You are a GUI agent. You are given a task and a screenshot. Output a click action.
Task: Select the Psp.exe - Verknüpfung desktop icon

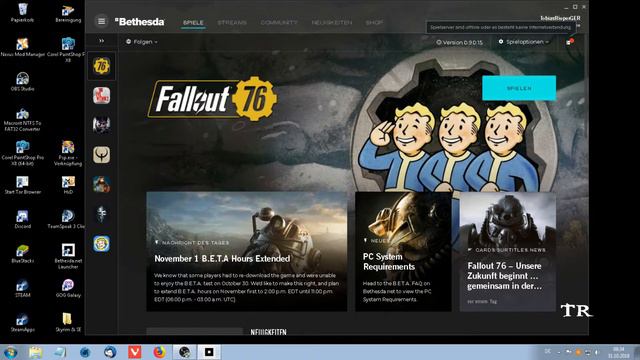(68, 153)
